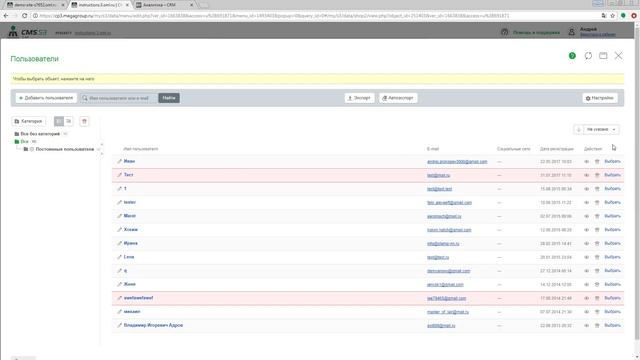This screenshot has width=640, height=360.
Task: Edit user Иван with the pencil icon
Action: click(x=120, y=161)
